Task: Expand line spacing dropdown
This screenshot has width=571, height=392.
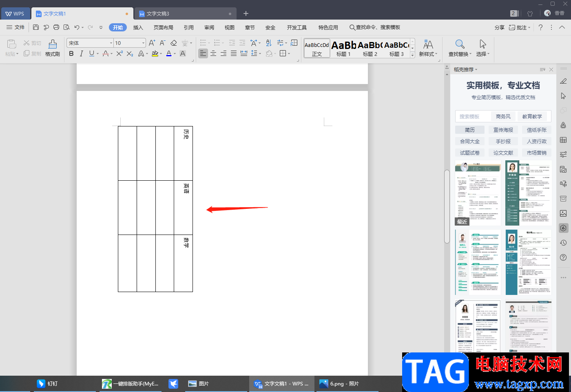Action: coord(260,53)
